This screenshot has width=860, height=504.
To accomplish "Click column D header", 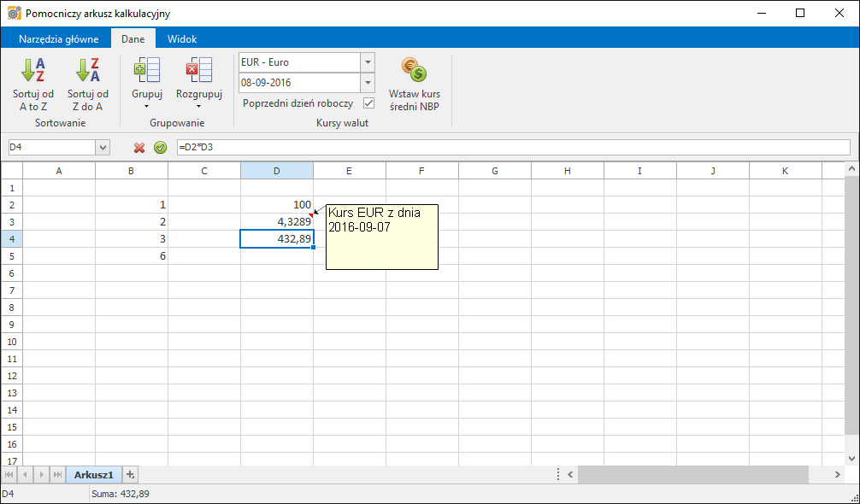I will coord(276,171).
